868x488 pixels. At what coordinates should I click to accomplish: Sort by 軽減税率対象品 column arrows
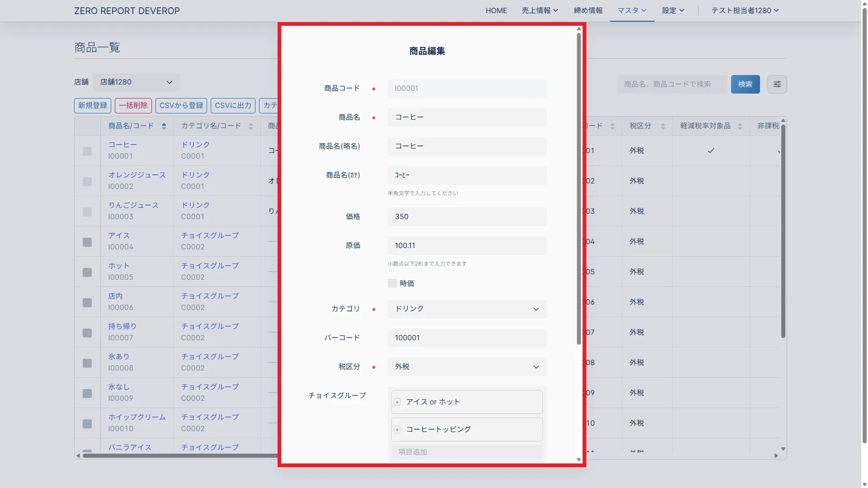(x=740, y=126)
